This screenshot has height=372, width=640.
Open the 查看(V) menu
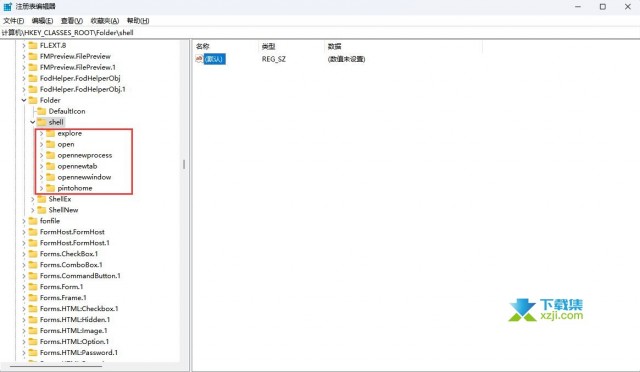72,20
